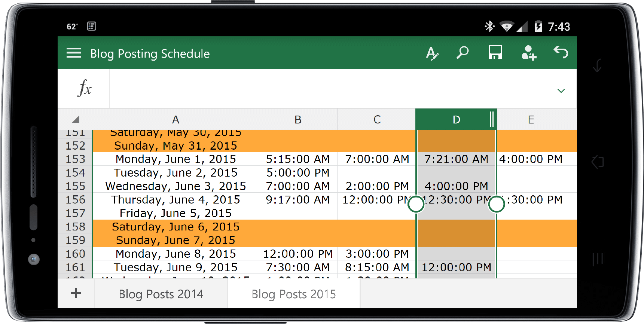Select column E cell 4:00:00 PM
Viewport: 644px width, 324px height.
point(531,159)
